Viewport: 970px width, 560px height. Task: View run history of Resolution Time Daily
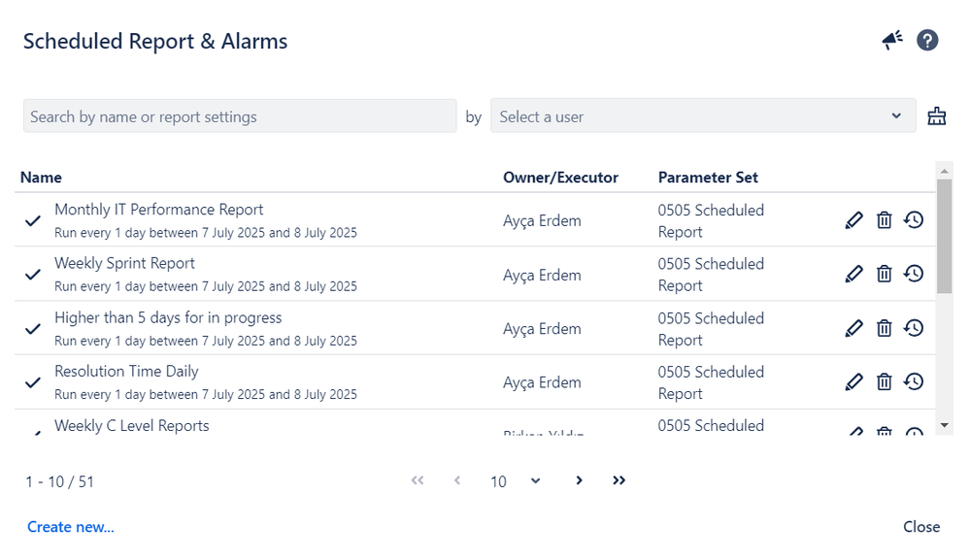click(x=913, y=381)
